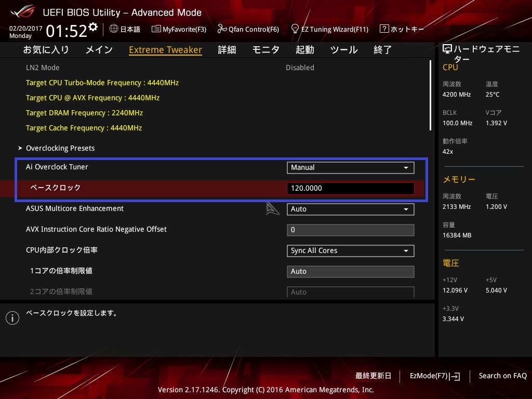Click the 3.344 V +3.3V reading
532x399 pixels.
(x=453, y=319)
